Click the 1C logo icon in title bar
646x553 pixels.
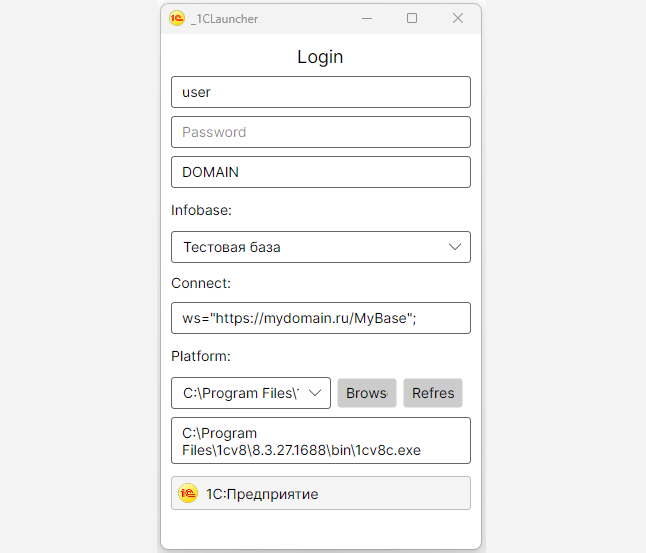tap(177, 18)
